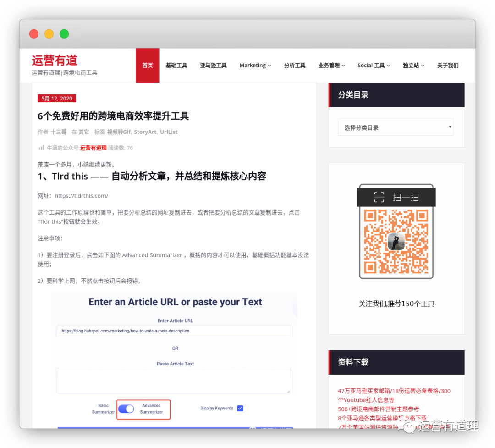Open the 亚马逊工具 menu item
Screen dimensions: 495x448
point(213,66)
